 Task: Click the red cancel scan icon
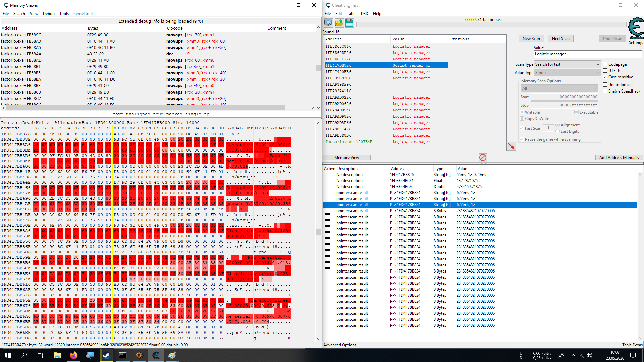pos(483,157)
